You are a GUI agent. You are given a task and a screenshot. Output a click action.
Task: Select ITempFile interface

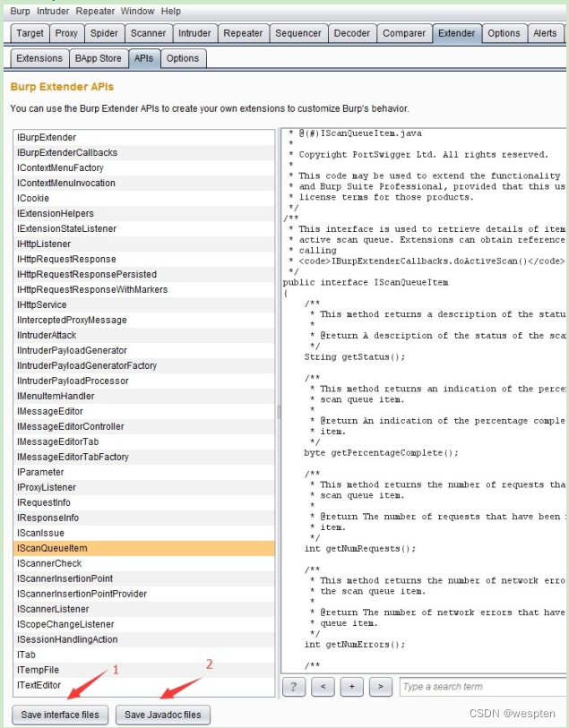pos(144,671)
